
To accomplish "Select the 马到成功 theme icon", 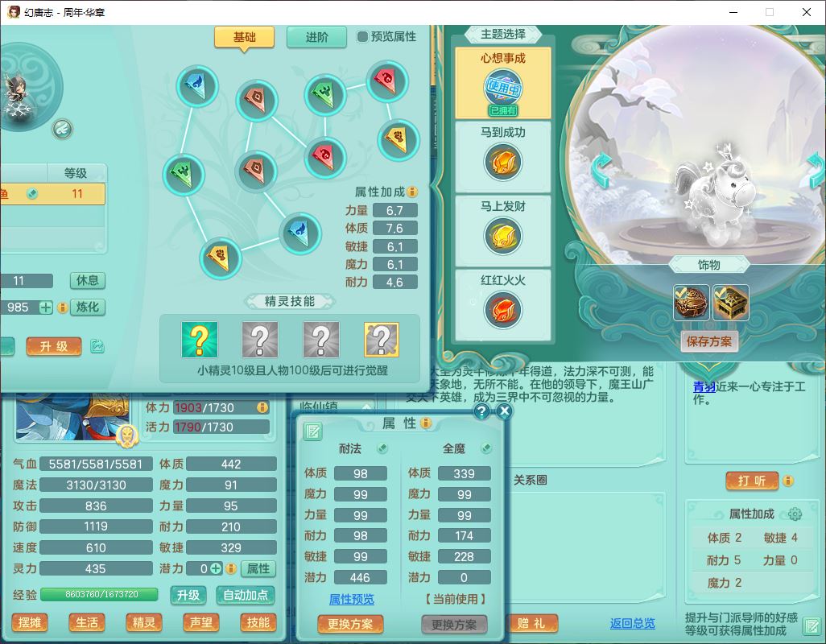I will [502, 162].
